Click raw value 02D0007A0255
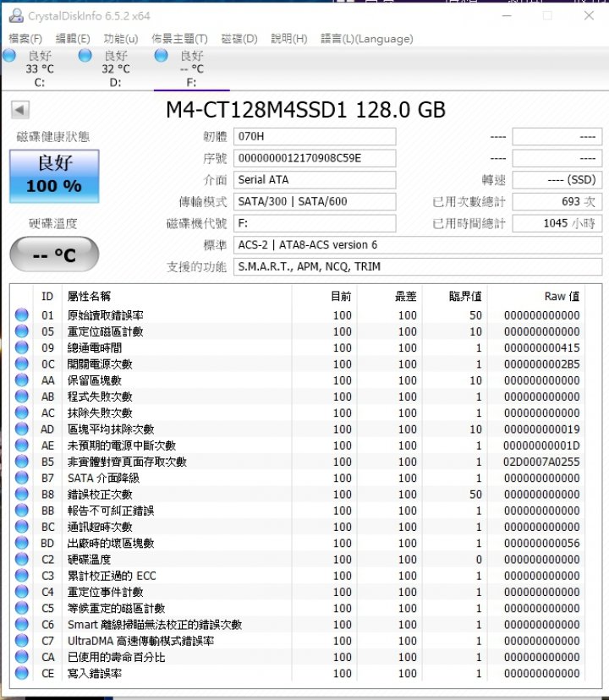609x700 pixels. pos(541,462)
